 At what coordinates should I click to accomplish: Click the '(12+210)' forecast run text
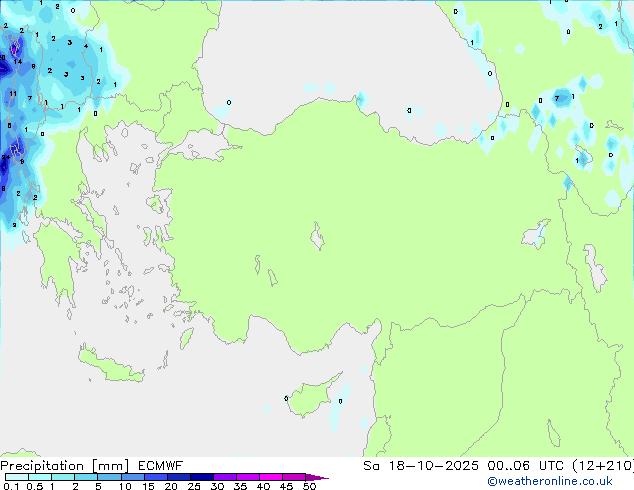coord(603,466)
